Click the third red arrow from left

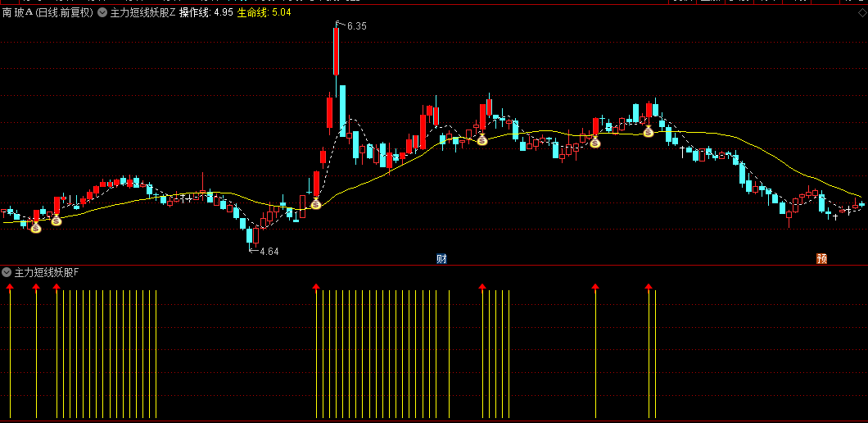pyautogui.click(x=57, y=287)
